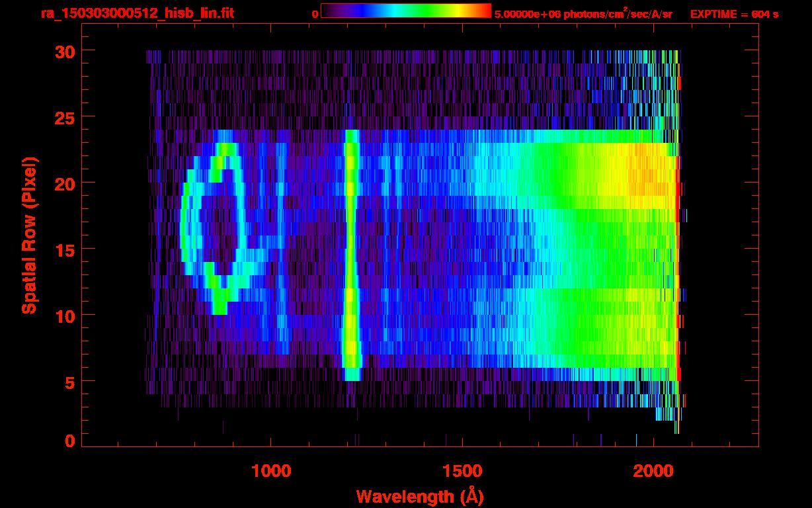The image size is (812, 508).
Task: Click the color bar minimum value 0
Action: click(315, 14)
